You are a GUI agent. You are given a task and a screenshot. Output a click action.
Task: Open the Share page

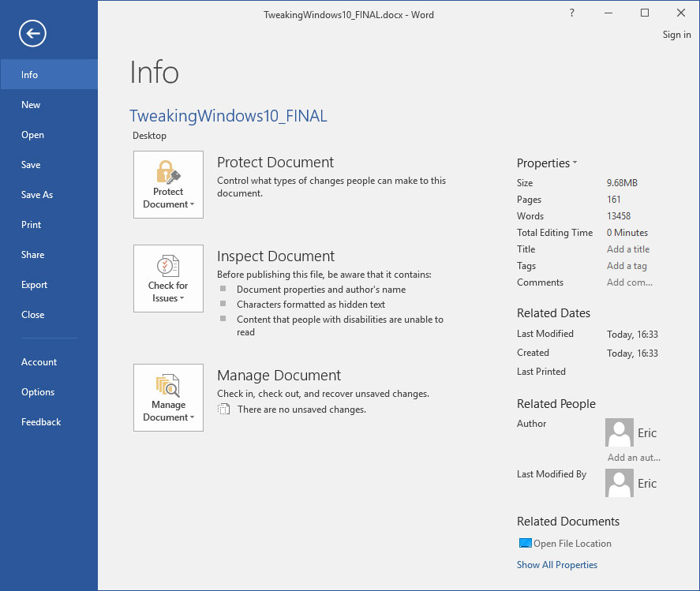point(49,254)
